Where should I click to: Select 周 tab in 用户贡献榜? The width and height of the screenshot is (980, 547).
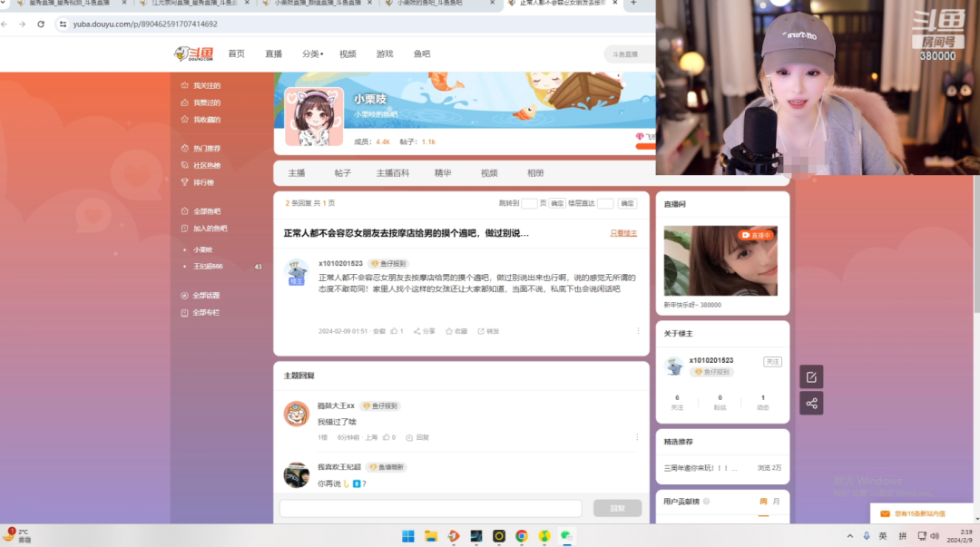coord(763,502)
